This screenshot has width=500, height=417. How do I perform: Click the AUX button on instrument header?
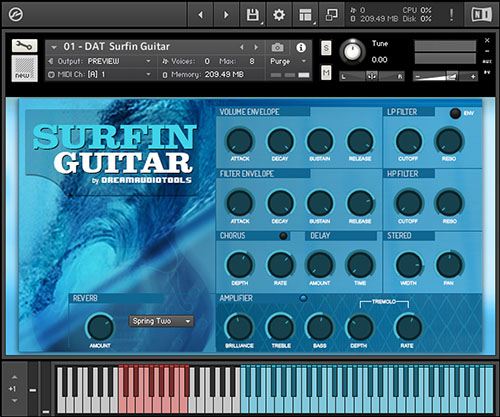pos(487,62)
